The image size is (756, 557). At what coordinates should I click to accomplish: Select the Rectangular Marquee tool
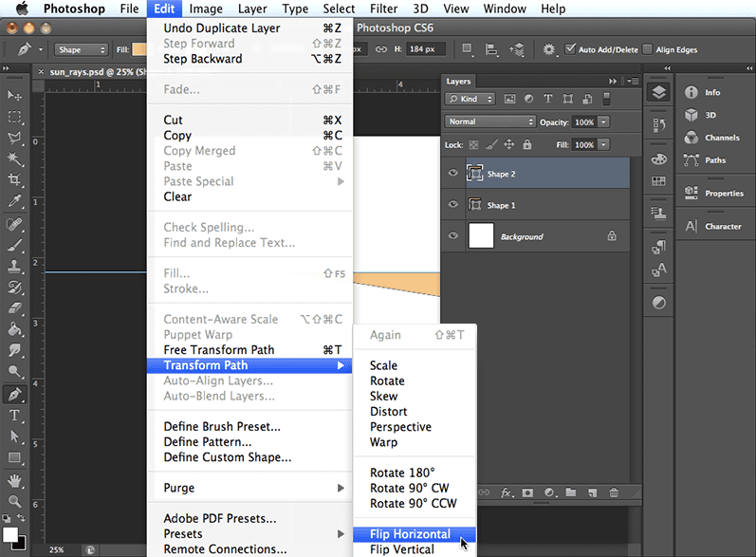(14, 117)
